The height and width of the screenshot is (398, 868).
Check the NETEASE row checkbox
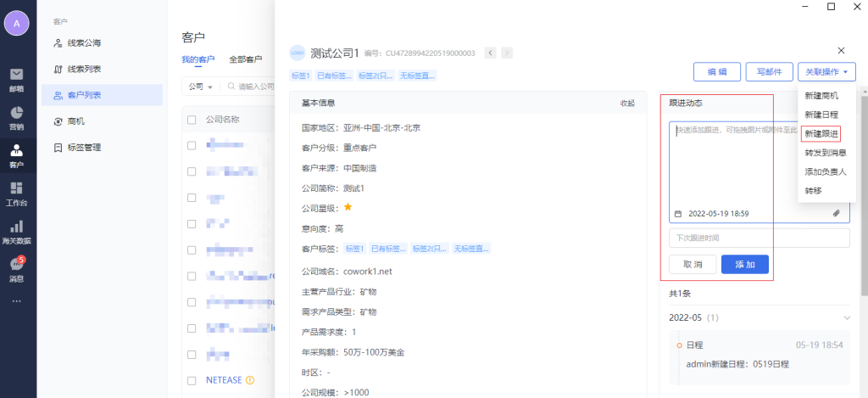(192, 380)
